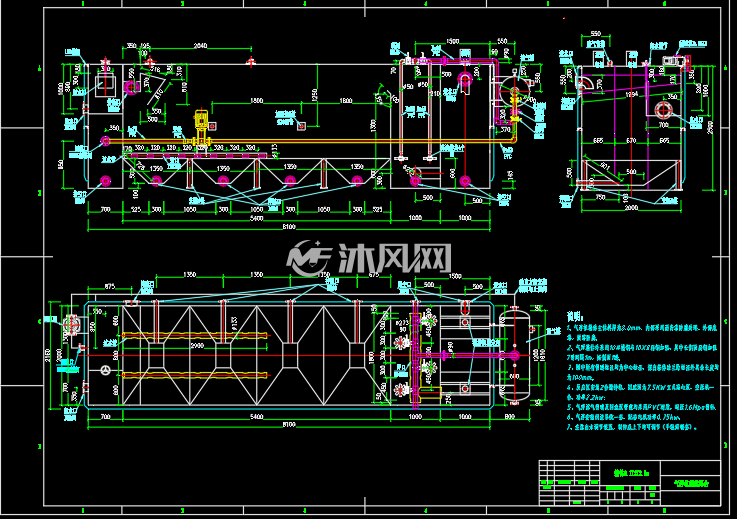The image size is (737, 519).
Task: Click the 2150 overall width left of the plan view
Action: (47, 355)
